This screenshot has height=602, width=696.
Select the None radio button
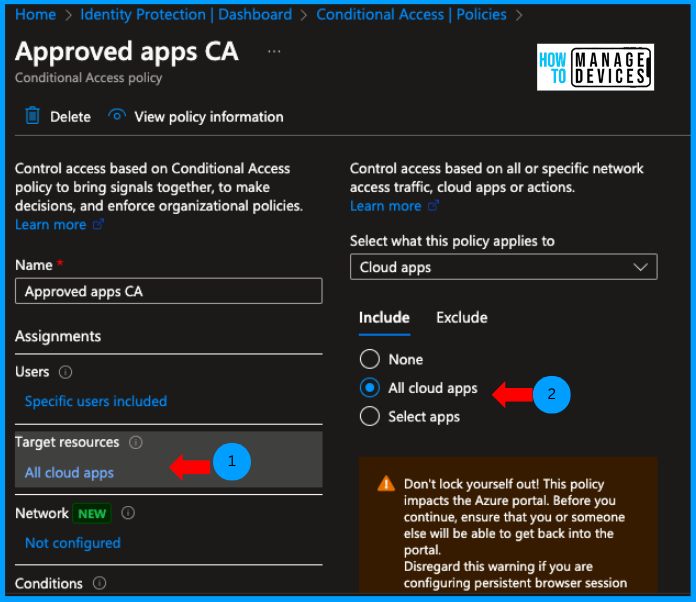pyautogui.click(x=370, y=359)
